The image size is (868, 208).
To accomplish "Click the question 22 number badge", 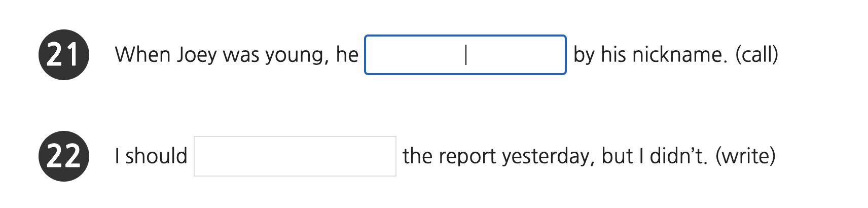I will click(64, 156).
